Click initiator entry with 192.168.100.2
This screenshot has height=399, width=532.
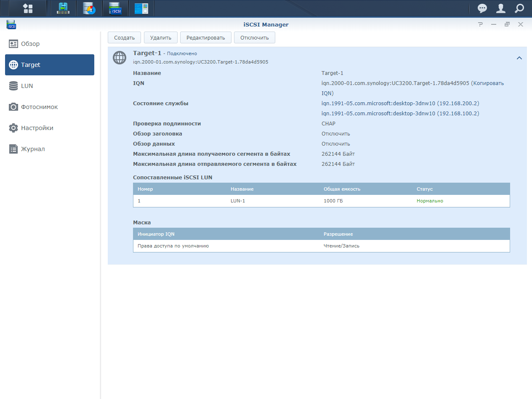click(400, 113)
